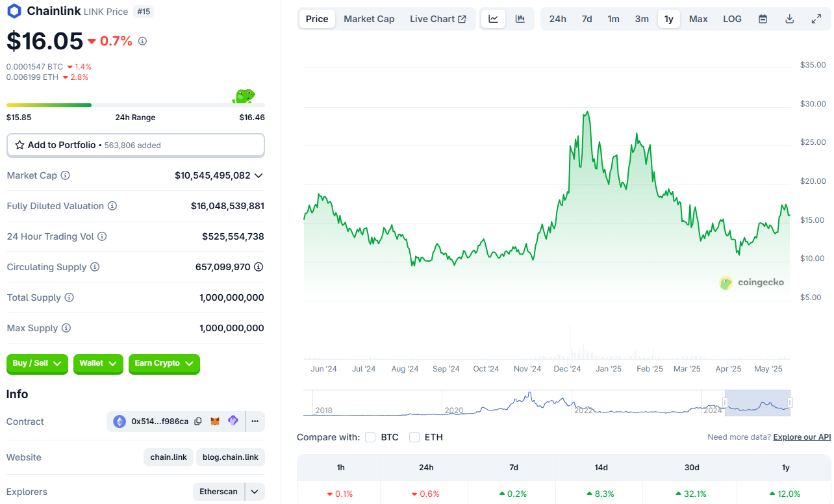Add token to MetaMask fox icon
The image size is (834, 504).
tap(215, 422)
